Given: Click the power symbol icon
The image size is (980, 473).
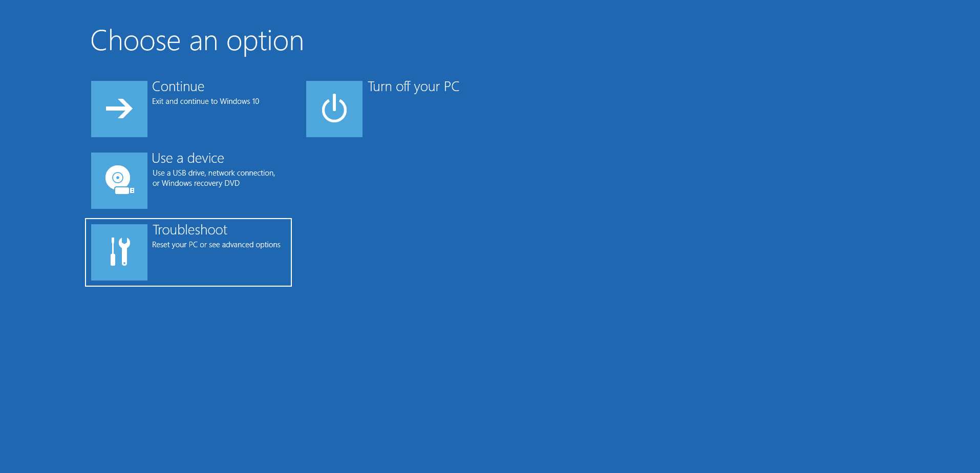Looking at the screenshot, I should [334, 109].
